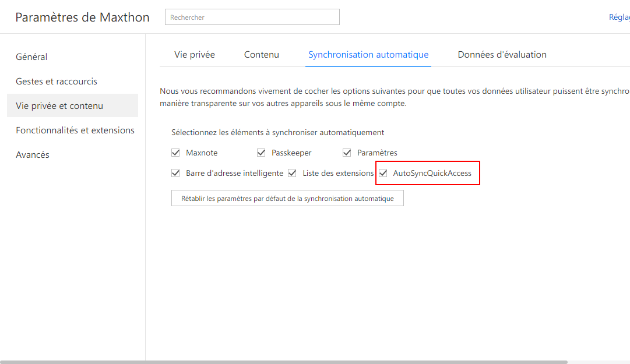Open Fonctionnalités et extensions section

tap(75, 130)
